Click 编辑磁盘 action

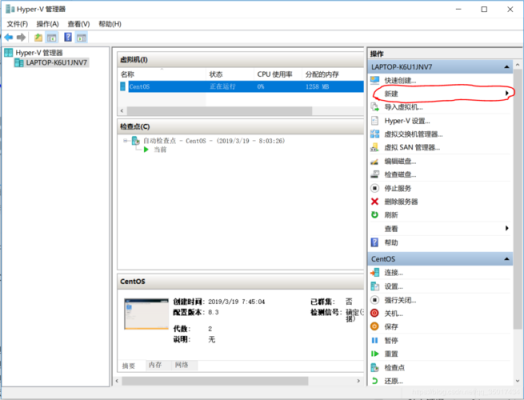[x=400, y=161]
